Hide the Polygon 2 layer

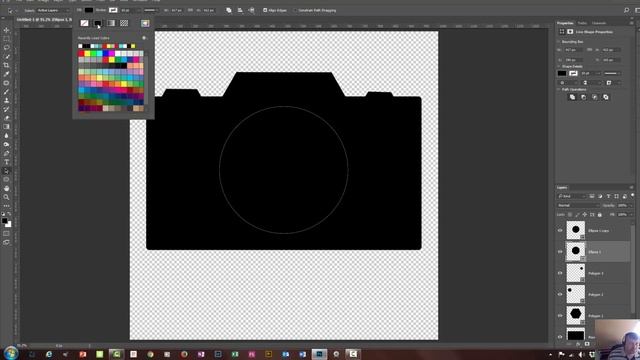(x=560, y=294)
